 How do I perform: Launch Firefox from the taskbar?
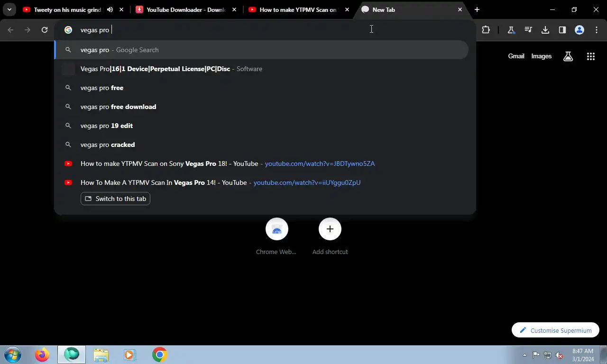tap(42, 355)
